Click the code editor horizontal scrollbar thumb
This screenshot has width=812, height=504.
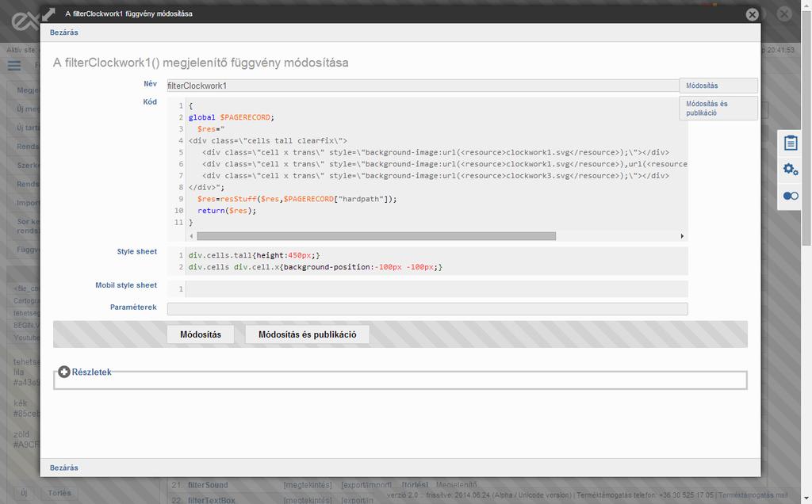[x=376, y=236]
